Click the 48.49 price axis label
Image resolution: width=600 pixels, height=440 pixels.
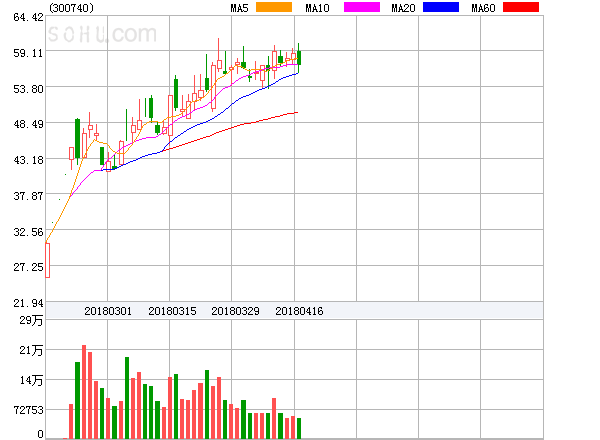click(x=28, y=124)
